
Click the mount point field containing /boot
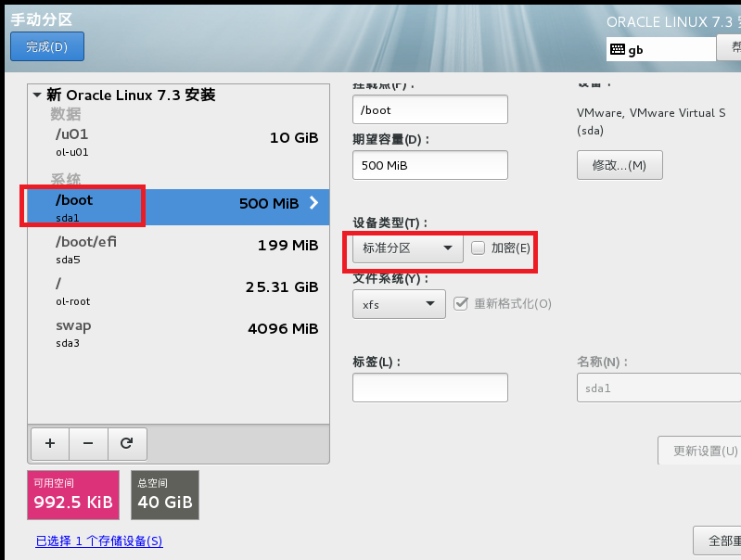click(430, 109)
